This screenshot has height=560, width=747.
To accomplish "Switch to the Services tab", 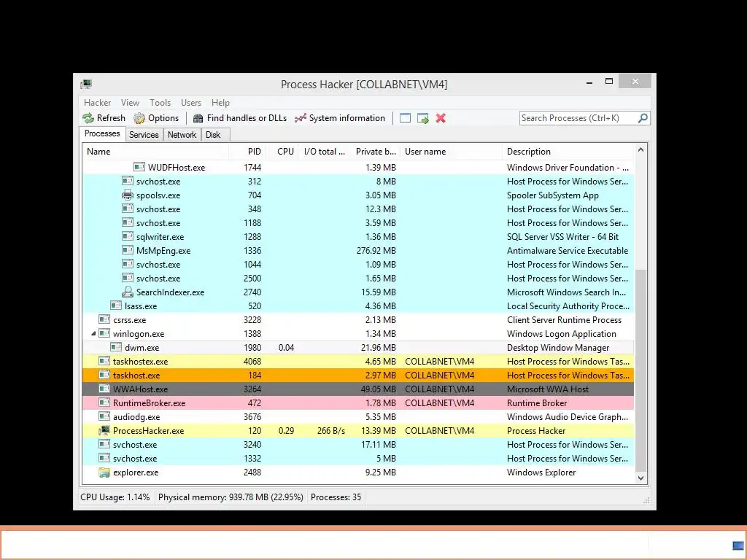I will pos(144,135).
